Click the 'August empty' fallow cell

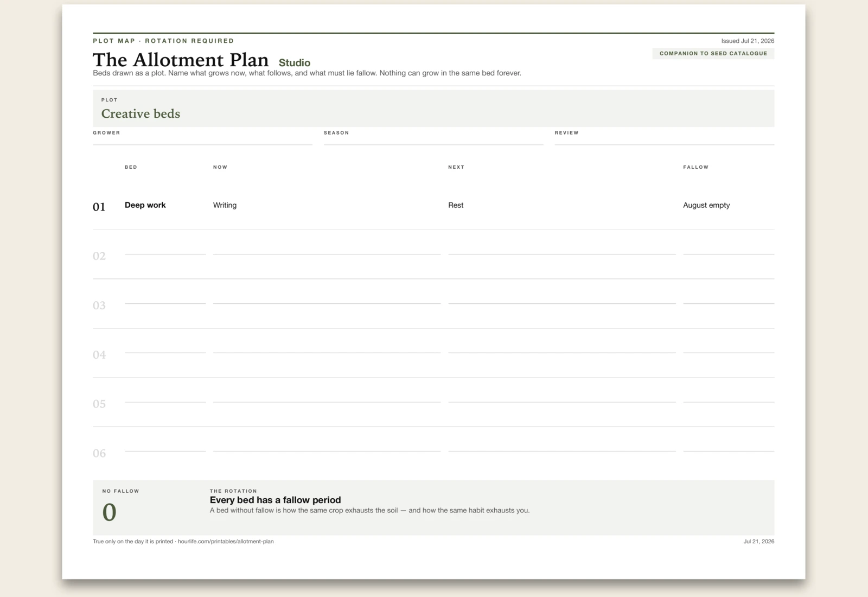[x=706, y=205]
